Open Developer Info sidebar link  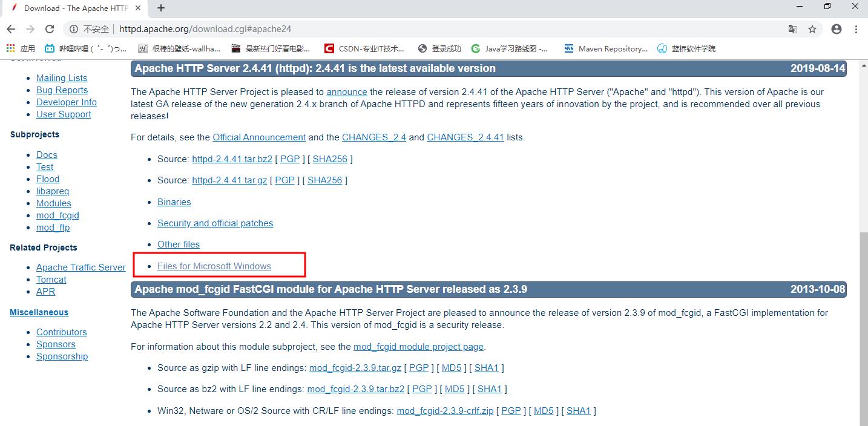click(67, 102)
